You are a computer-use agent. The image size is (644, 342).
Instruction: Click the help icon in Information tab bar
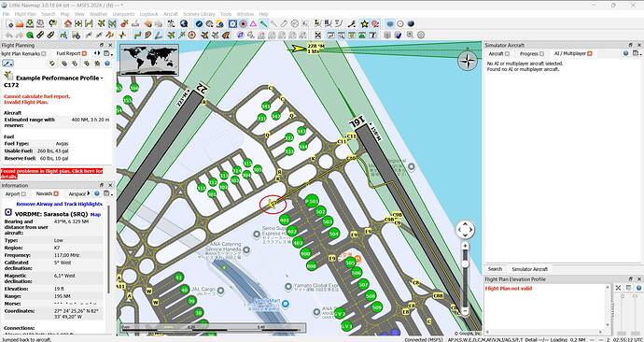(x=96, y=193)
